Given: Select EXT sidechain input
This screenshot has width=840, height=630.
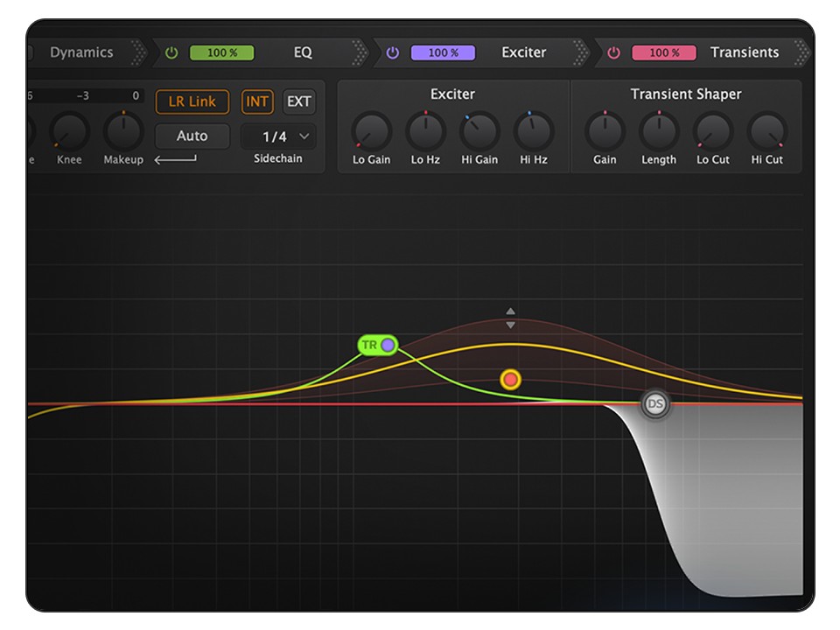Looking at the screenshot, I should tap(299, 101).
